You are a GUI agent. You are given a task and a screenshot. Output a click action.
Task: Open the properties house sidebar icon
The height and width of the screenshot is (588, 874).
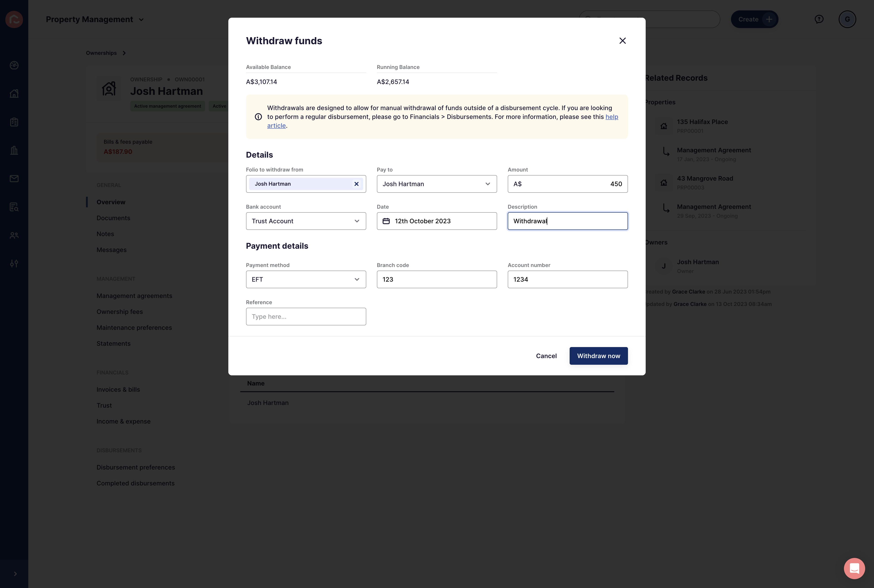click(14, 93)
